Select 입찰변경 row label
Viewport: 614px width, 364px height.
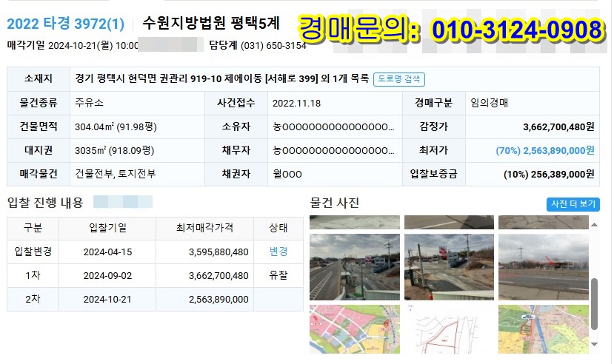pos(33,252)
